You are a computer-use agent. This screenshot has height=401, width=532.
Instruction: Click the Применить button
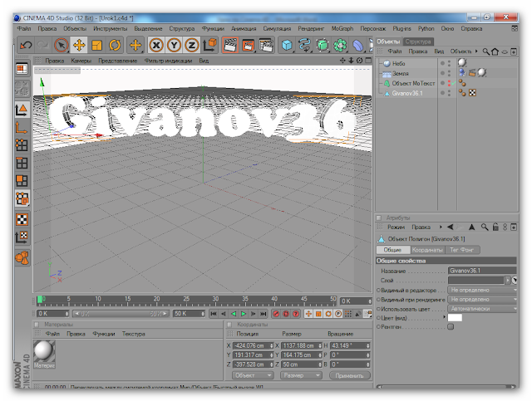coord(349,375)
